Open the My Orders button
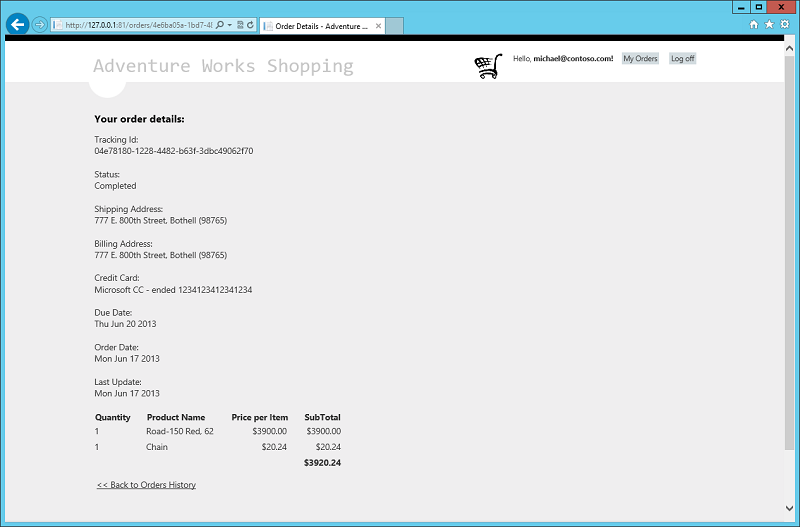The height and width of the screenshot is (527, 800). point(640,59)
